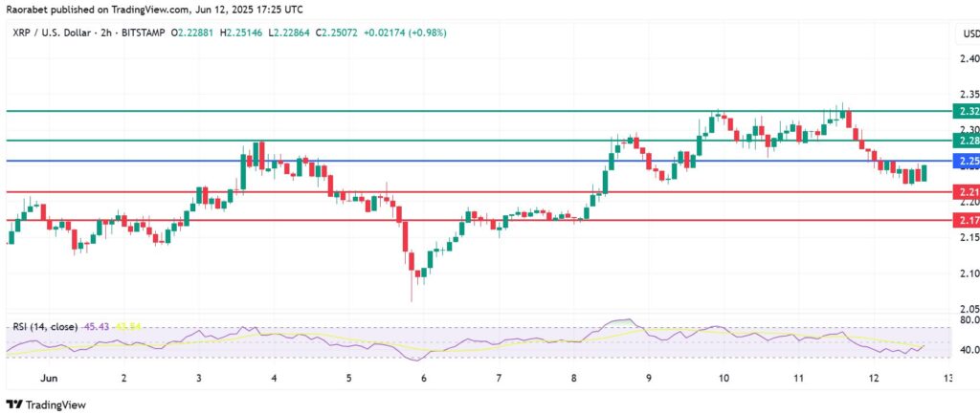
Task: Click date 6 on the time axis
Action: click(x=422, y=378)
